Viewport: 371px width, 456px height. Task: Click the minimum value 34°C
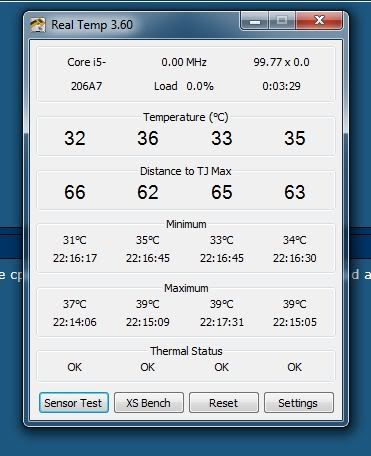tap(295, 240)
